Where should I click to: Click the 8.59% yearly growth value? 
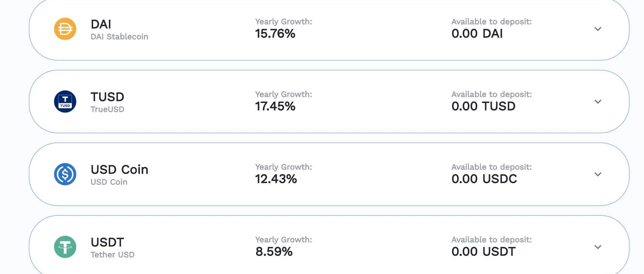(x=274, y=252)
